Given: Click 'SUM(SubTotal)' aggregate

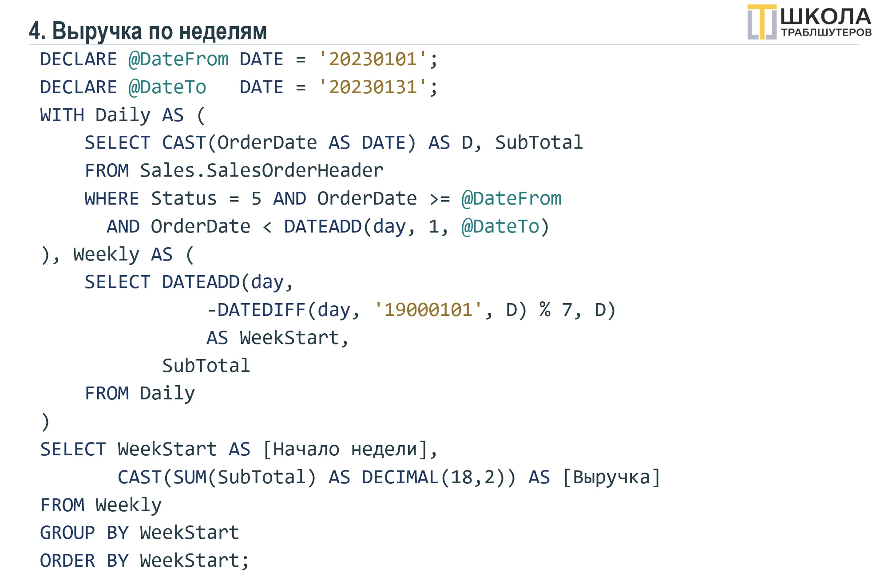Looking at the screenshot, I should 245,478.
